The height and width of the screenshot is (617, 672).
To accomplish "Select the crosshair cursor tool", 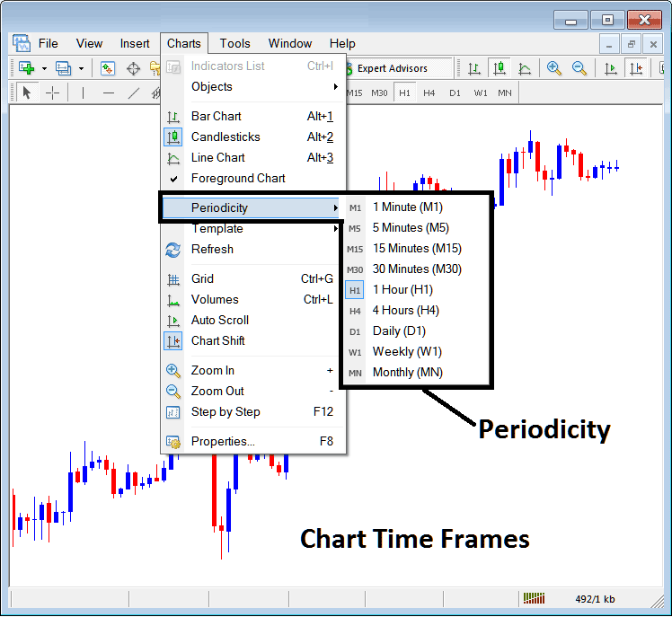I will click(52, 93).
